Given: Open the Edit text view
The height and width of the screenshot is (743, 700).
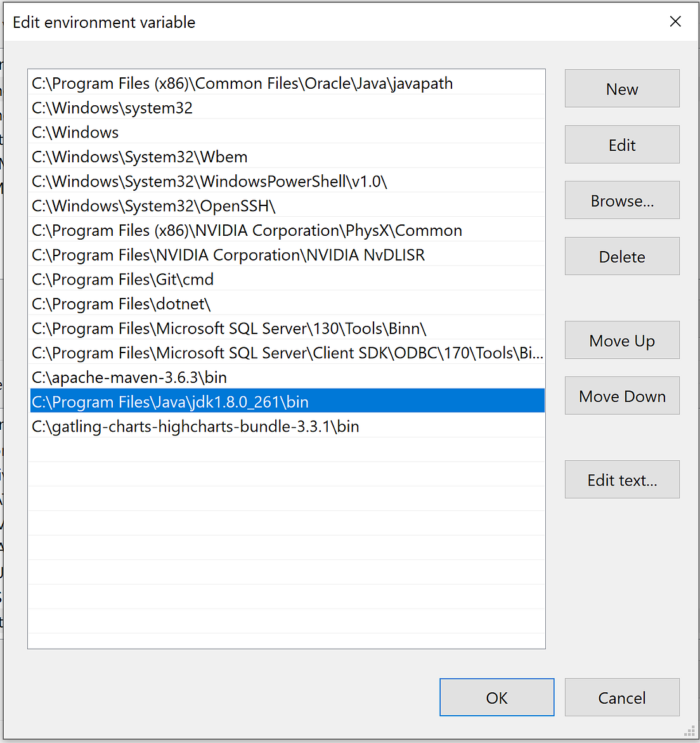Looking at the screenshot, I should 621,479.
